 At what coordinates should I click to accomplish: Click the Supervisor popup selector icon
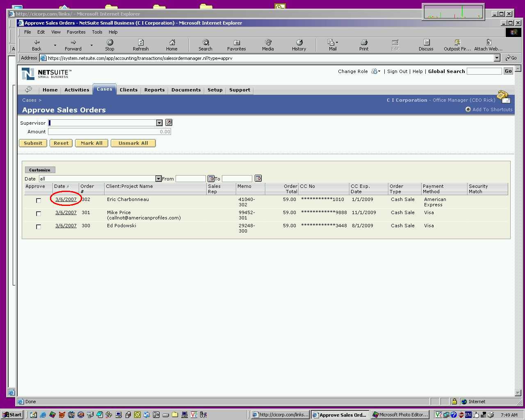[169, 123]
